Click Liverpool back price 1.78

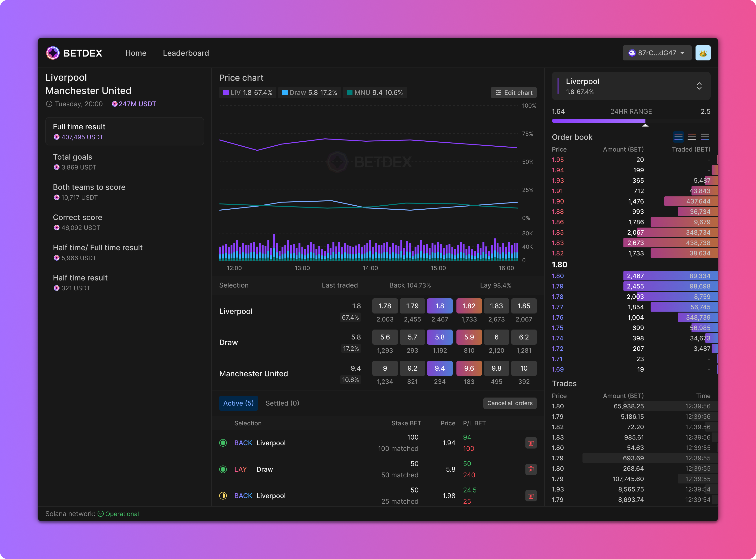coord(385,306)
